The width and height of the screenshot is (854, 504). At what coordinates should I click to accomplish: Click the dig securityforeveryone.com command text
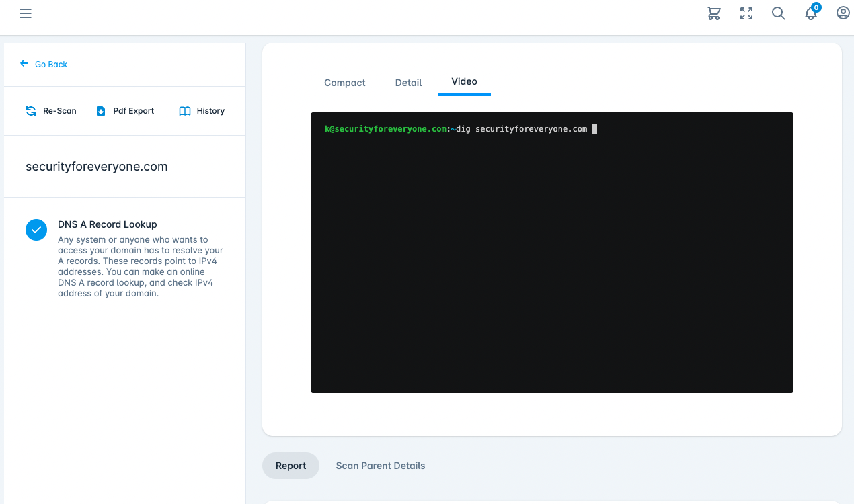(x=522, y=129)
